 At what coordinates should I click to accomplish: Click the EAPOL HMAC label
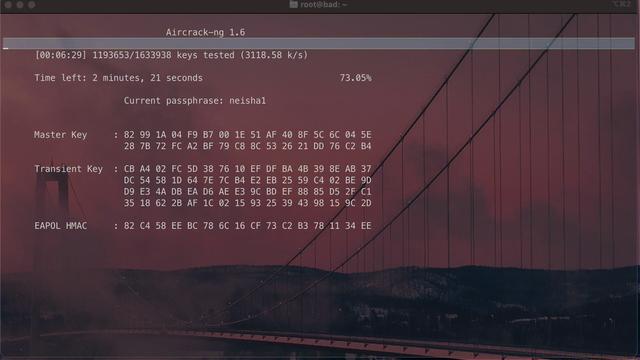point(60,226)
